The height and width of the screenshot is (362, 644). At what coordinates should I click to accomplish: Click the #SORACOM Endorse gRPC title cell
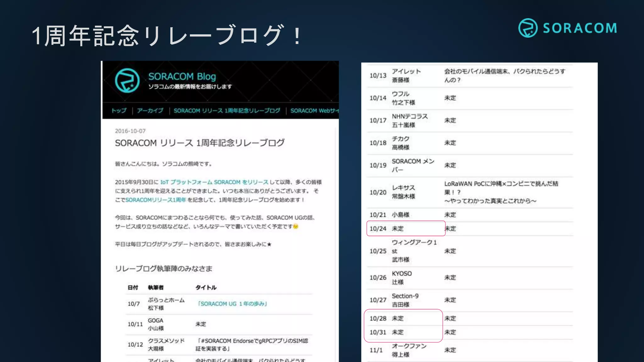coord(252,345)
